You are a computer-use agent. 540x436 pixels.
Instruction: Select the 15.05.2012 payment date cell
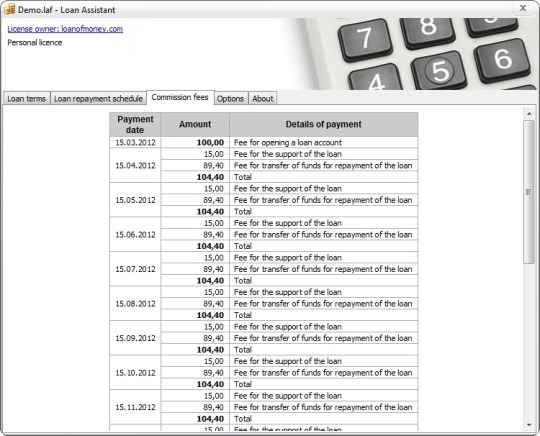tap(135, 200)
